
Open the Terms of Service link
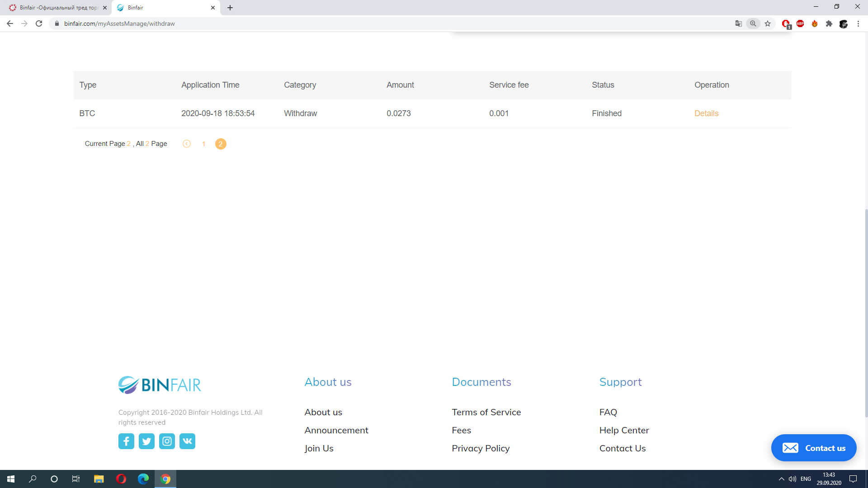click(x=486, y=412)
